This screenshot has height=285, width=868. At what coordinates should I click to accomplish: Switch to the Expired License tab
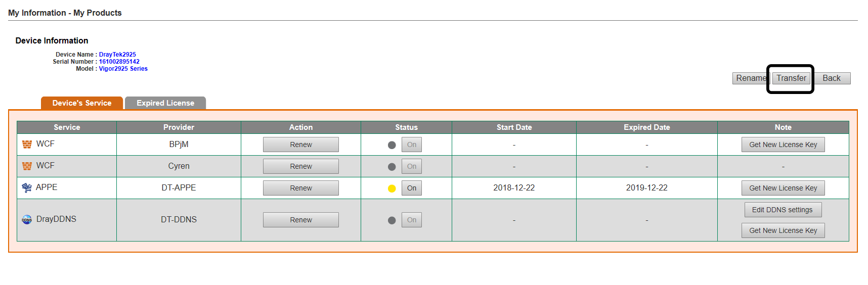click(x=165, y=103)
